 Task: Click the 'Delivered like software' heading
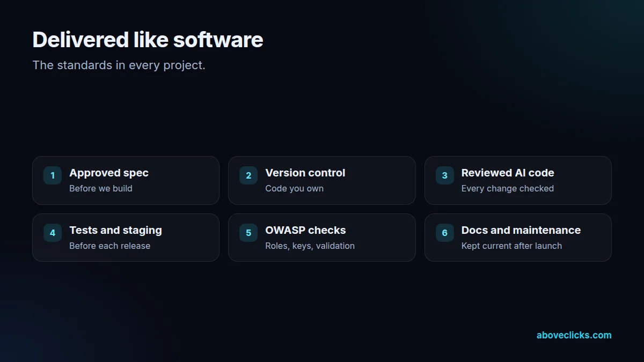click(x=148, y=40)
